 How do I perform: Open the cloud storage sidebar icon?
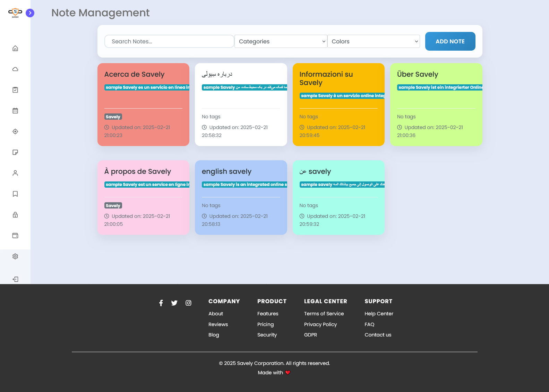[15, 69]
